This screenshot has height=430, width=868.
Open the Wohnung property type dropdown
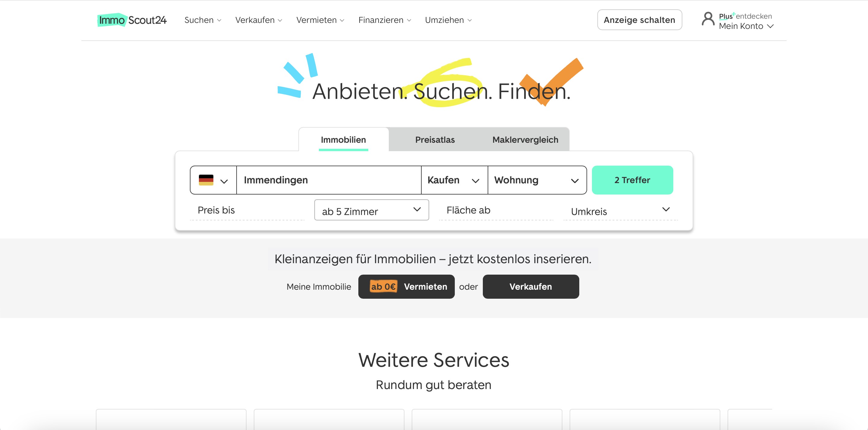pos(537,180)
